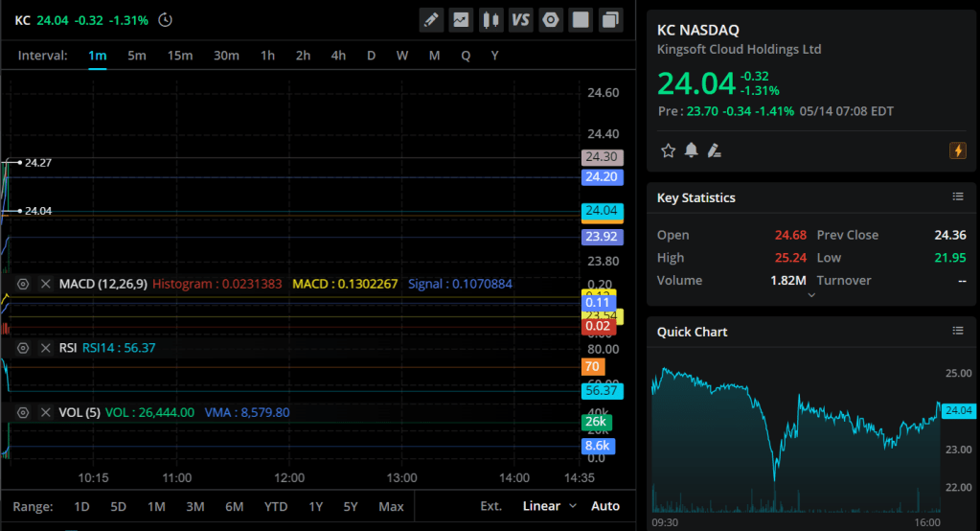Image resolution: width=980 pixels, height=531 pixels.
Task: Remove the RSI indicator
Action: (x=45, y=348)
